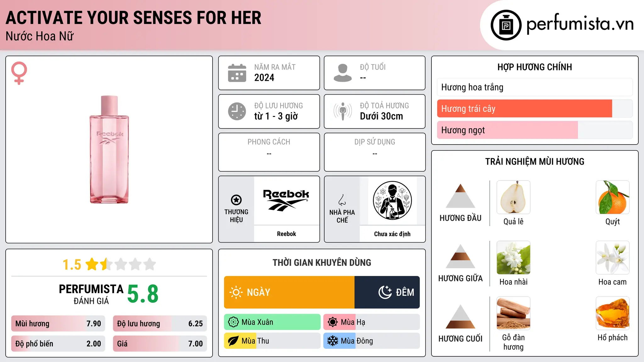
Task: Click the Hương cuối pyramid icon
Action: (x=460, y=316)
